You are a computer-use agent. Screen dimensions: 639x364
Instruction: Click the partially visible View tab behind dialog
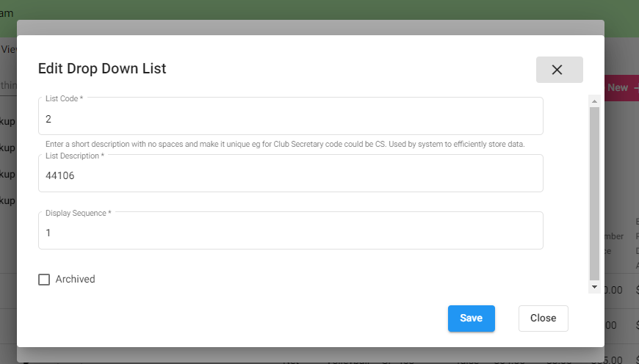coord(8,49)
